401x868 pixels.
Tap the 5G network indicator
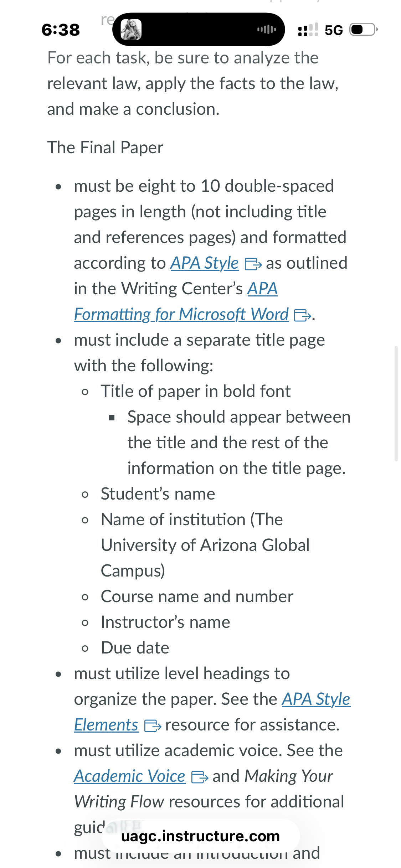click(334, 30)
